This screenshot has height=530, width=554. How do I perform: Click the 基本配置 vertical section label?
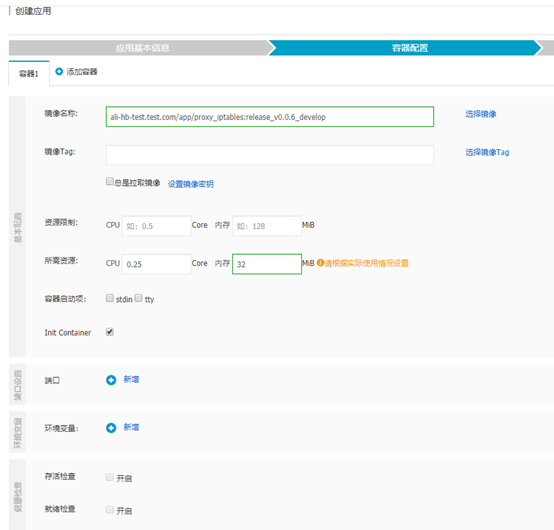17,227
